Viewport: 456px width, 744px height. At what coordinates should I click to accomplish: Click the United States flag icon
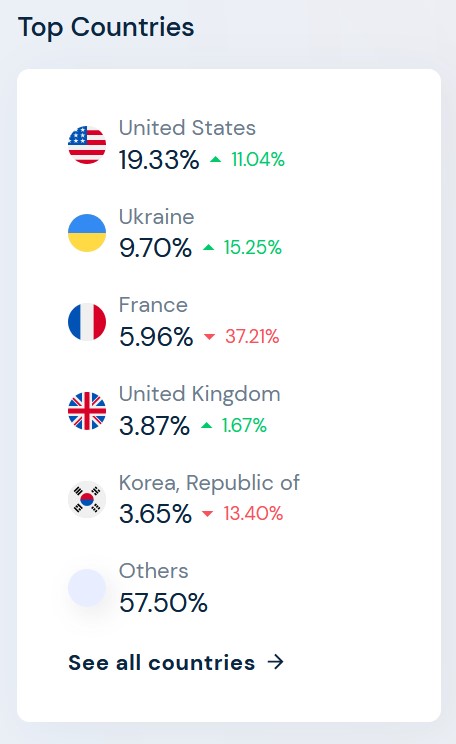click(87, 145)
